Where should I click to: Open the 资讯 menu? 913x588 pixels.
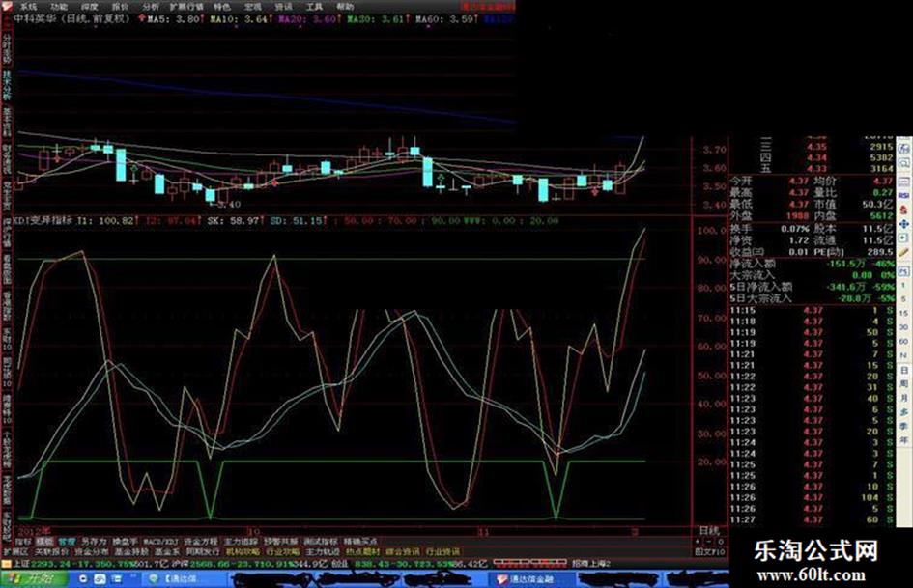(x=284, y=7)
